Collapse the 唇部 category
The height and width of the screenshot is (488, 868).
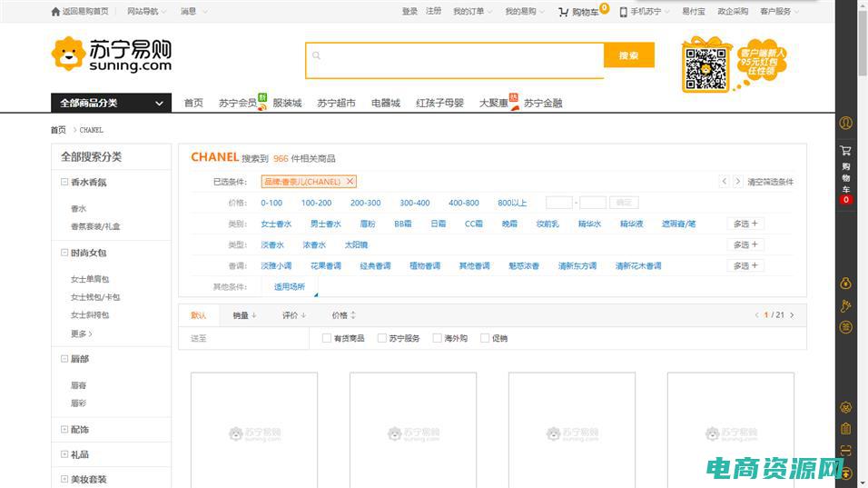click(64, 359)
